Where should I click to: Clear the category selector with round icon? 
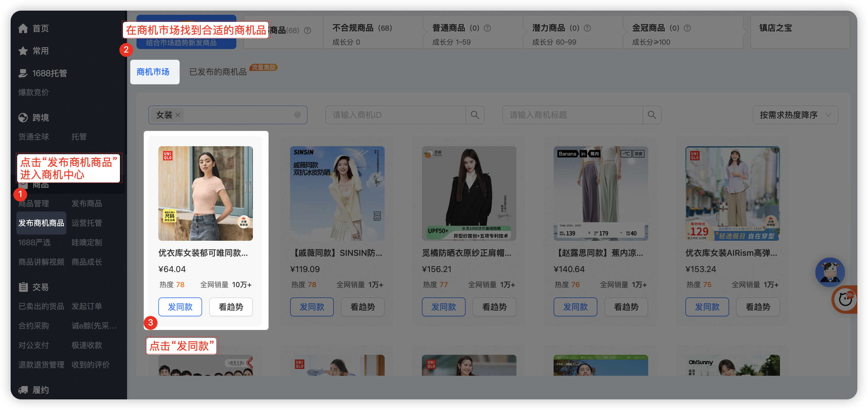[x=297, y=115]
